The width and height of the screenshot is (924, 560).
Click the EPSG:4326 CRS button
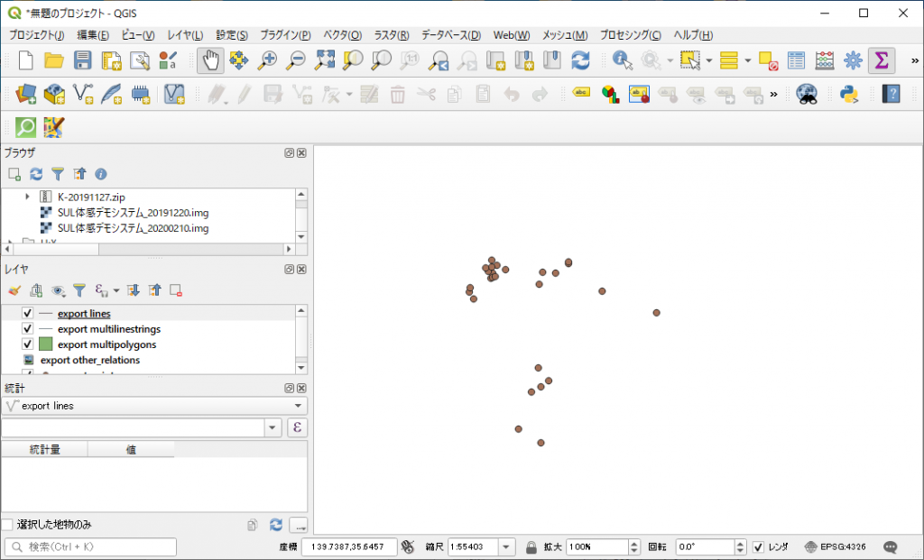point(835,547)
